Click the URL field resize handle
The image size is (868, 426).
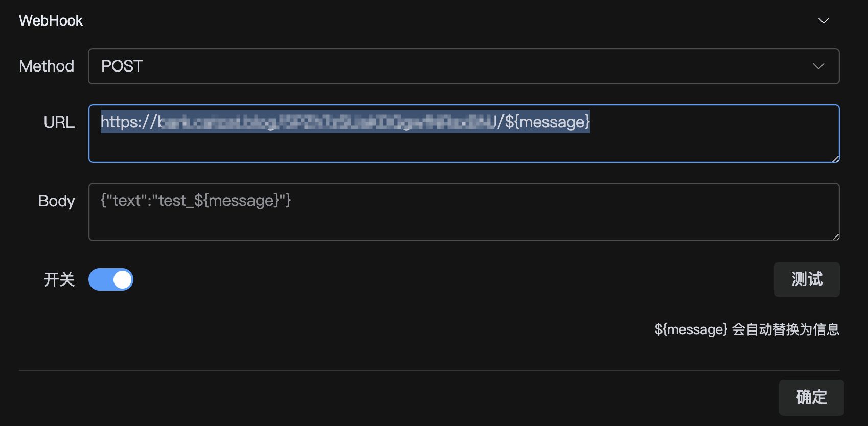pyautogui.click(x=835, y=159)
